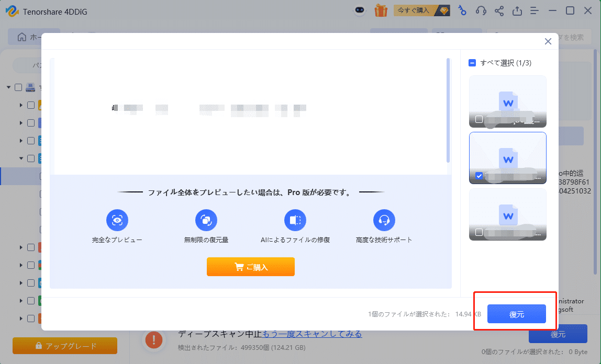Viewport: 601px width, 364px height.
Task: Click the 高度な技術サポート headset icon
Action: coord(384,220)
